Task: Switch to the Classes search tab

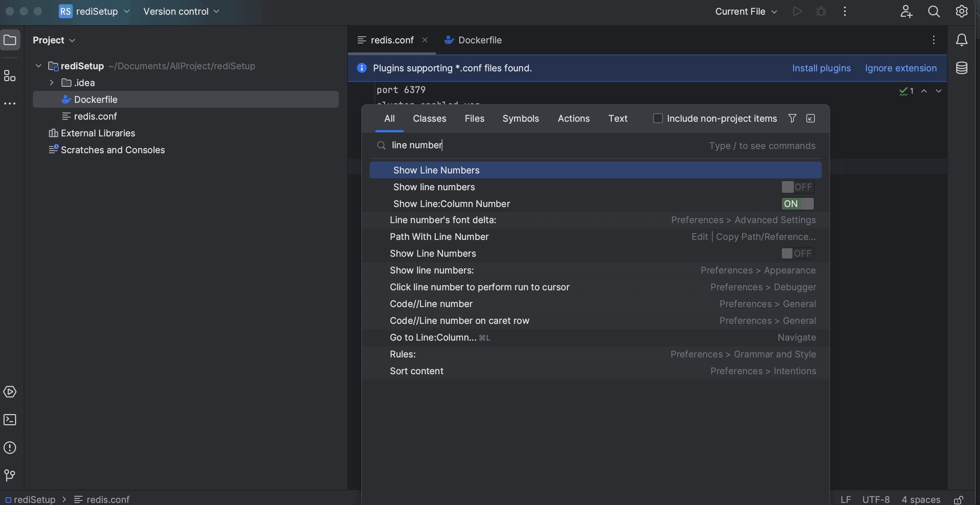Action: (x=429, y=118)
